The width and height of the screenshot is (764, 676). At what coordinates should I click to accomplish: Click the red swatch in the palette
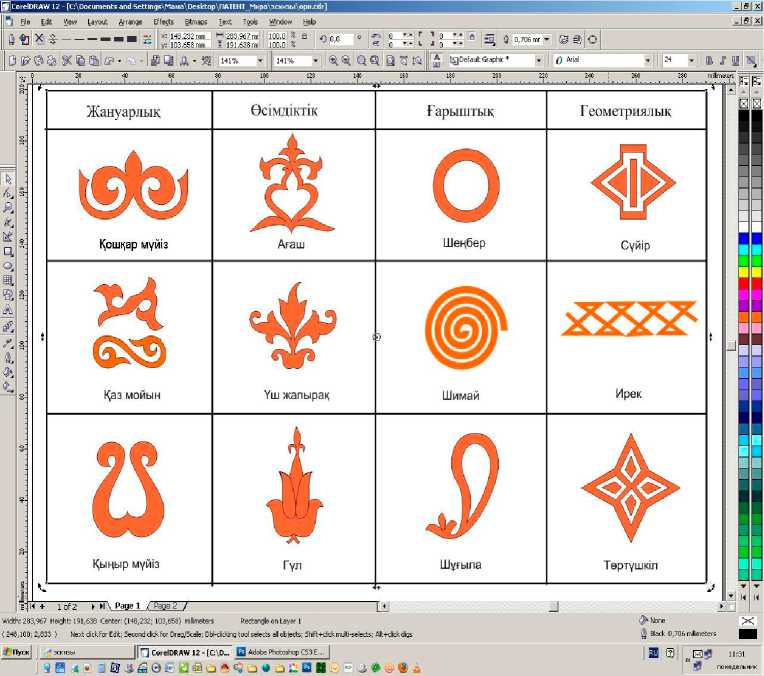point(744,283)
